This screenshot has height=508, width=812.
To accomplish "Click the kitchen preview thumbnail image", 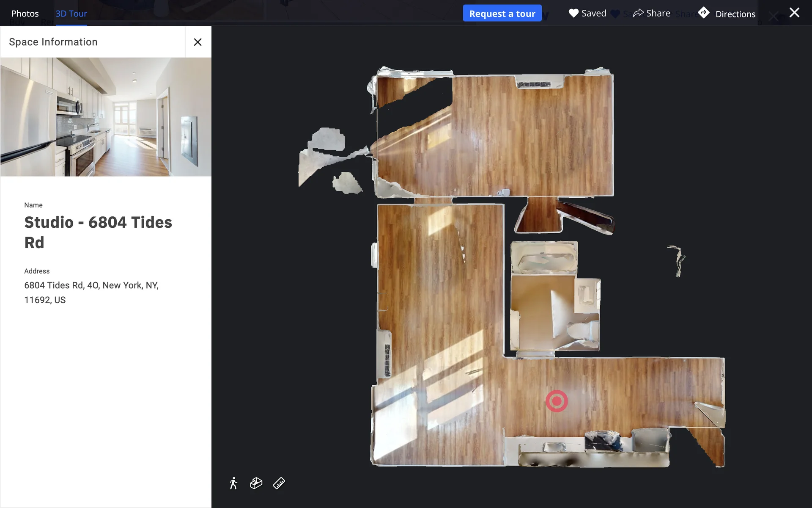I will [106, 117].
